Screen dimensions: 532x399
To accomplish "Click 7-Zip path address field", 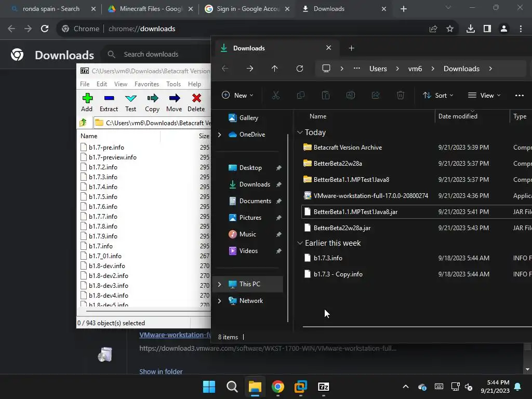I will (152, 123).
